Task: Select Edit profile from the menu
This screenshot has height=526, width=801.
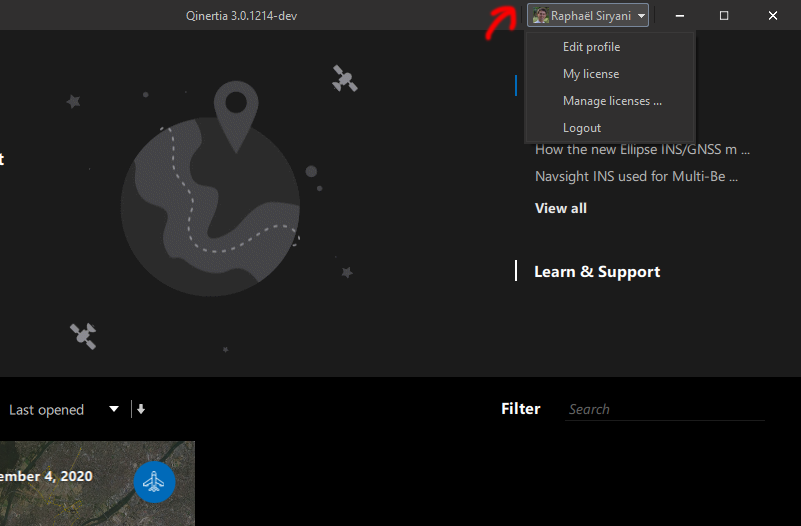Action: coord(591,47)
